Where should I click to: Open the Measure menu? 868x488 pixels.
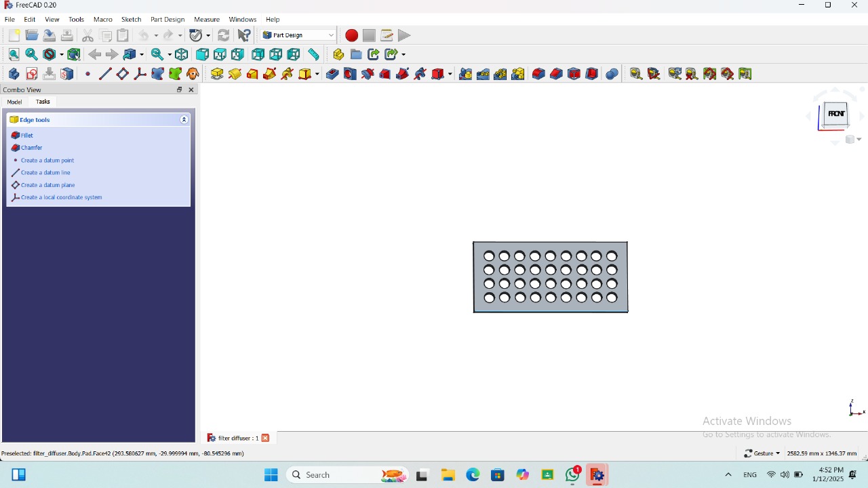click(207, 20)
